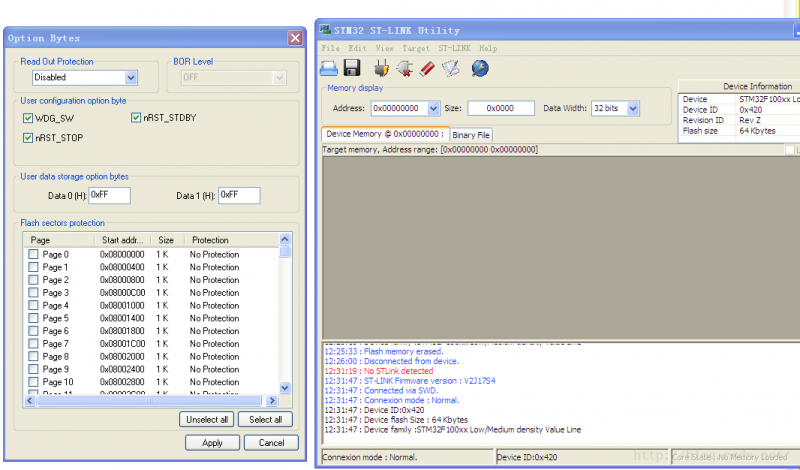This screenshot has width=800, height=470.
Task: Click the Page column header
Action: 59,240
